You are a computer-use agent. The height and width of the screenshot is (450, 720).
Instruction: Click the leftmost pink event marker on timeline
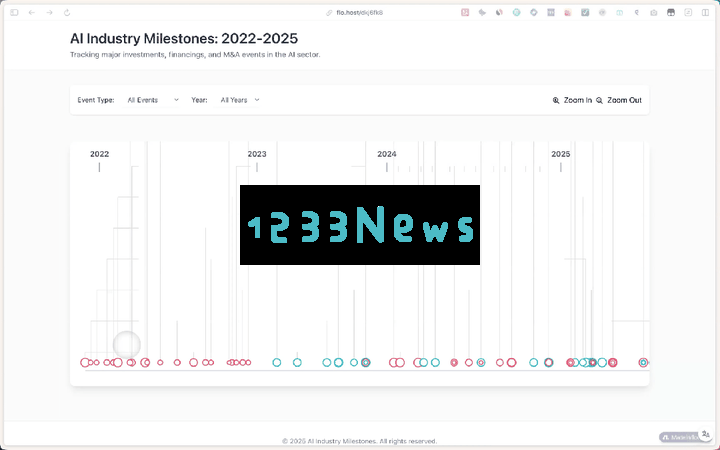click(84, 363)
